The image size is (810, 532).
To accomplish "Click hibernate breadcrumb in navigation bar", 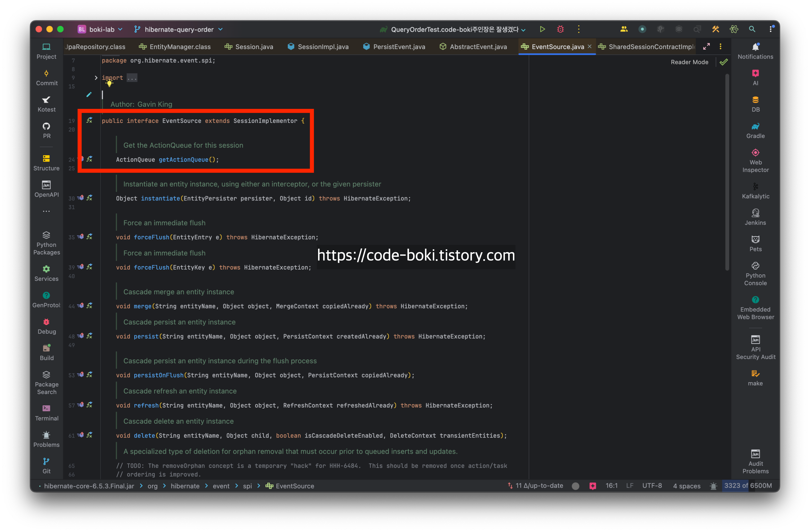I will point(185,486).
